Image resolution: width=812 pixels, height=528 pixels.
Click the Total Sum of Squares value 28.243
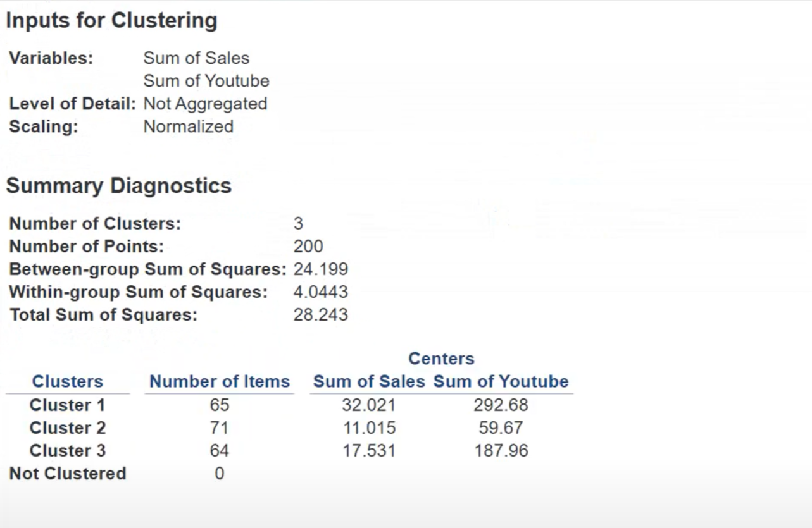tap(320, 315)
